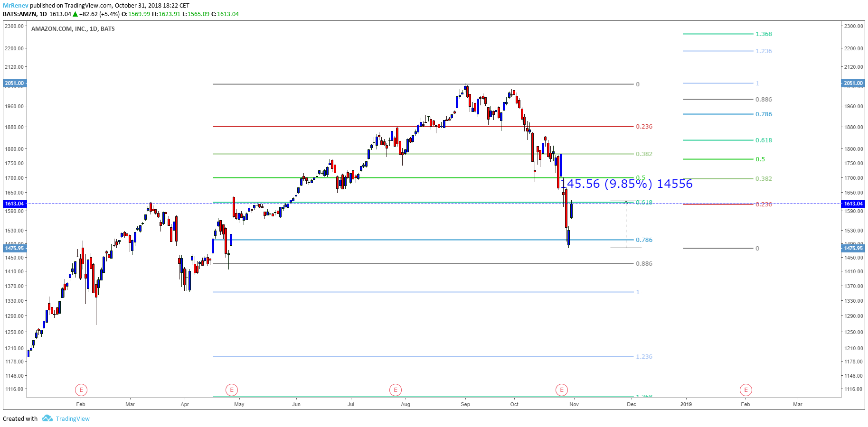Viewport: 868px width, 427px height.
Task: Click the TradingView cloud logo icon
Action: coord(47,418)
